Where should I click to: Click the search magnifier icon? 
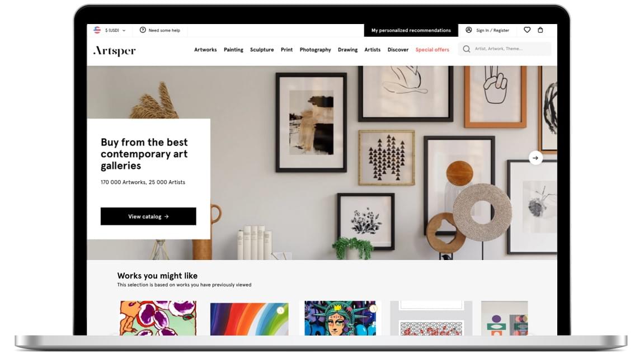466,49
